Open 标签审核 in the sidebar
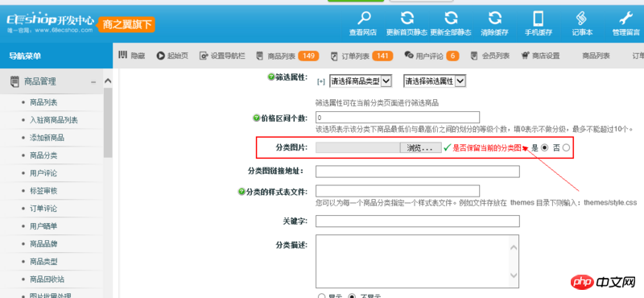The height and width of the screenshot is (298, 644). (43, 191)
